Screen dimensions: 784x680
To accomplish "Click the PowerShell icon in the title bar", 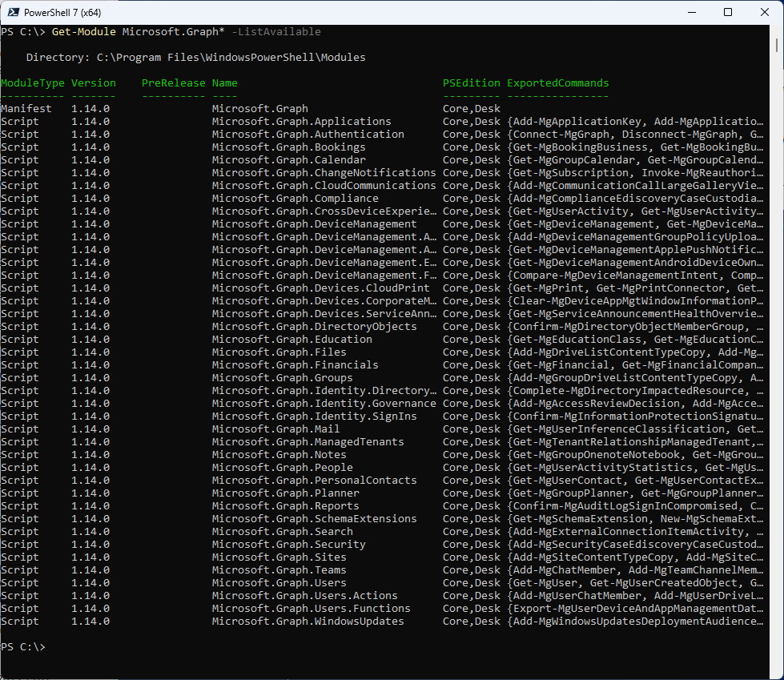I will pos(14,12).
